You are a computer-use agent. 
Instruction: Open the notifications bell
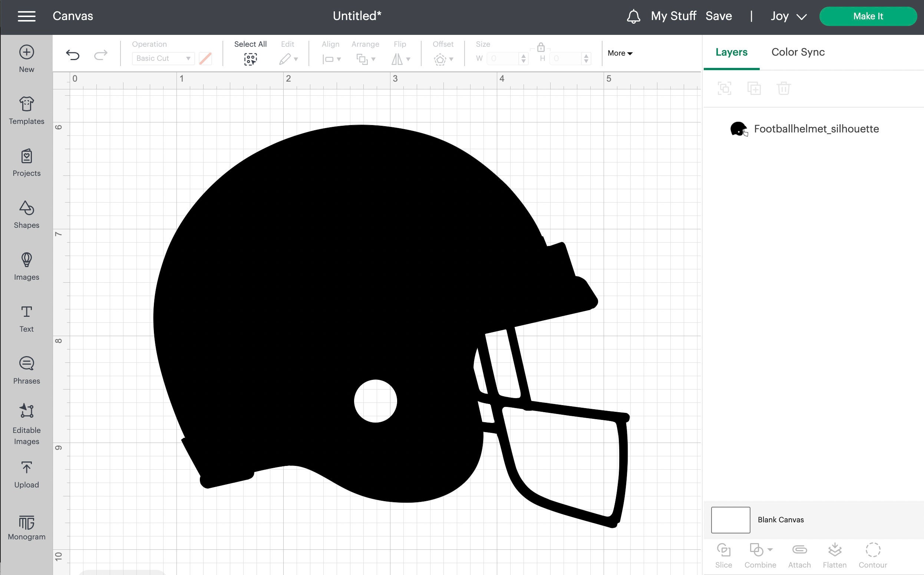pyautogui.click(x=633, y=16)
